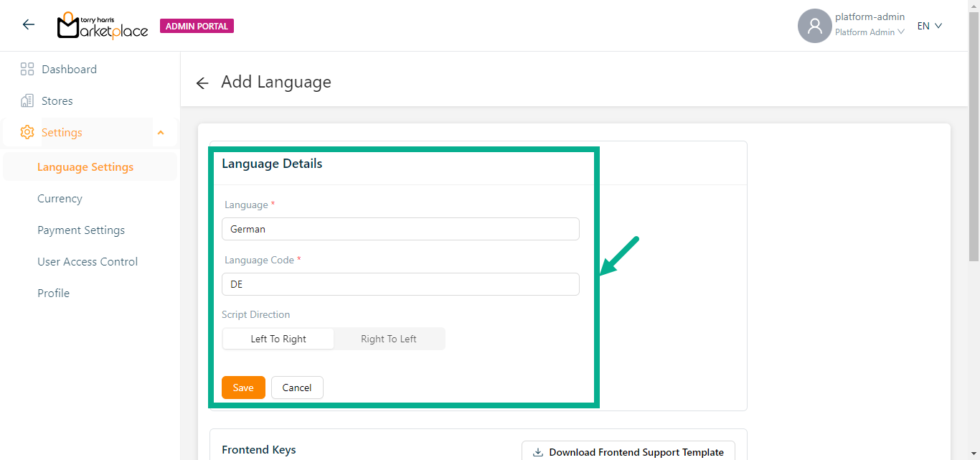
Task: Click the back arrow in top header
Action: click(29, 25)
